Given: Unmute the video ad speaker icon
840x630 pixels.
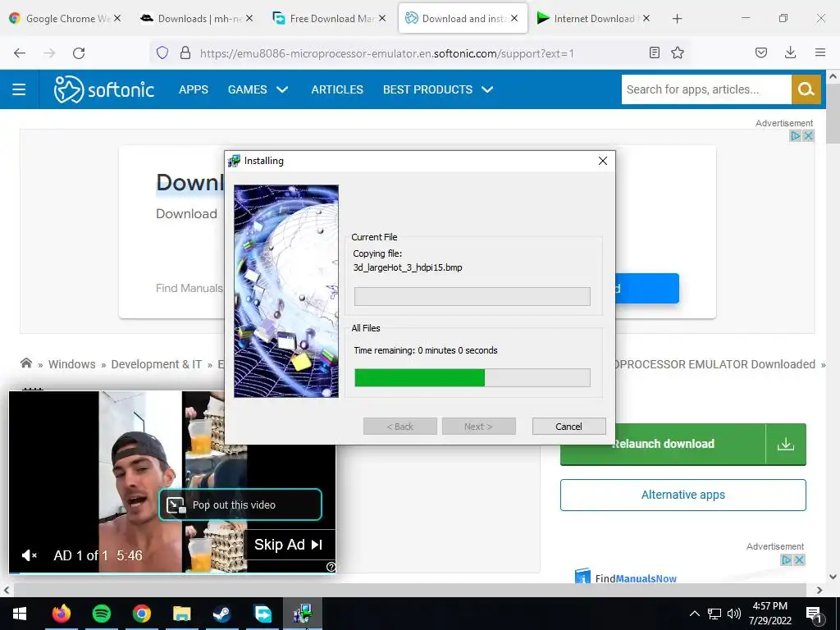Looking at the screenshot, I should tap(29, 555).
